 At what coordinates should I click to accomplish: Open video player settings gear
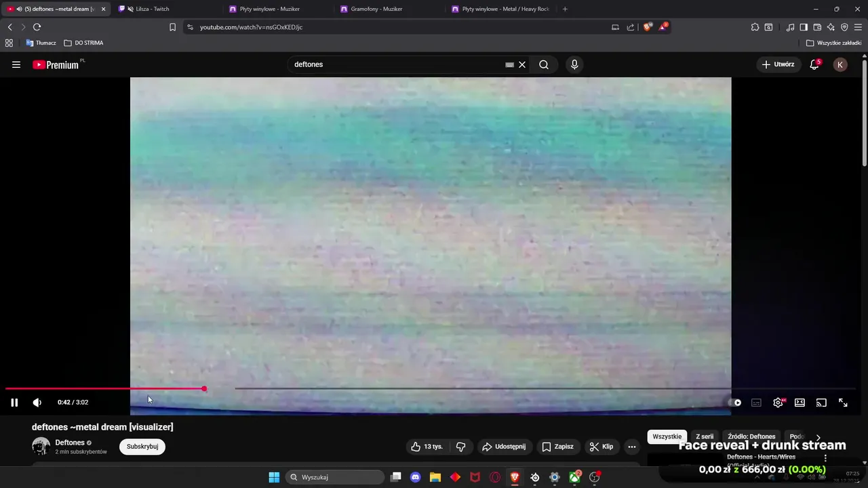(x=778, y=403)
